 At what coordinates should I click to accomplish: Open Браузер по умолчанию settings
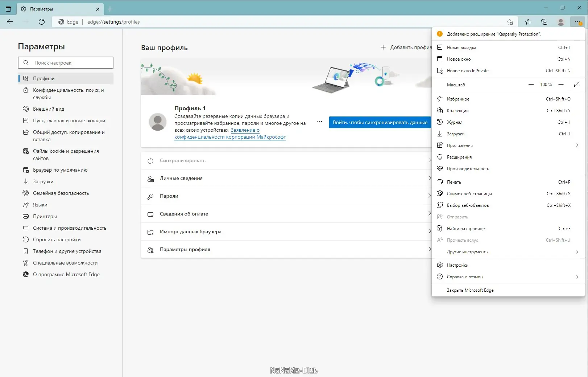[66, 170]
